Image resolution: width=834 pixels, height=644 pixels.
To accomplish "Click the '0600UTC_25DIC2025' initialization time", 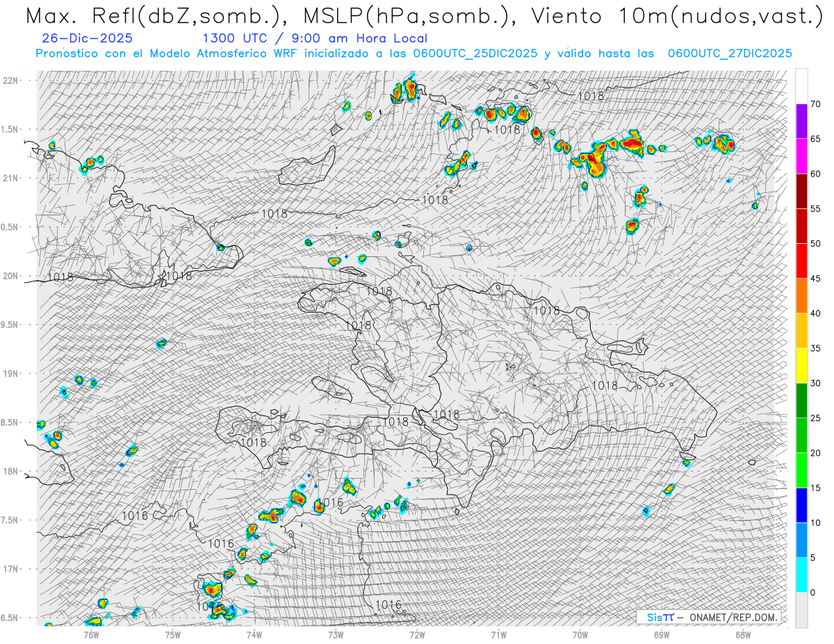I will [475, 53].
